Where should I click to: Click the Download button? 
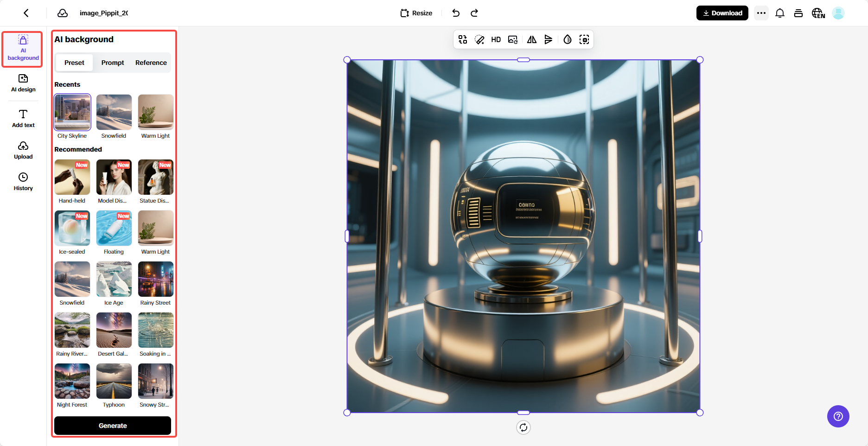722,13
